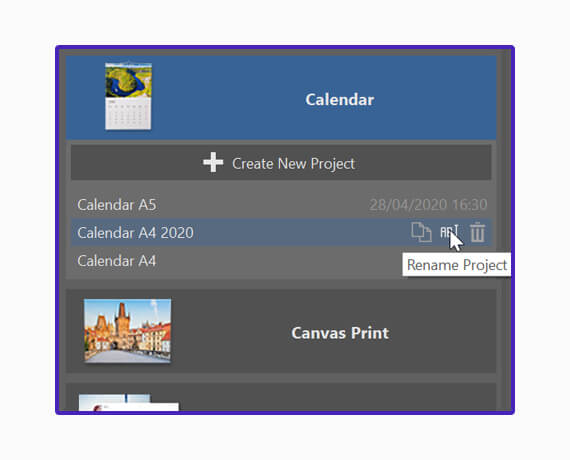The width and height of the screenshot is (570, 460).
Task: Click the bold Calendar title text
Action: (x=340, y=100)
